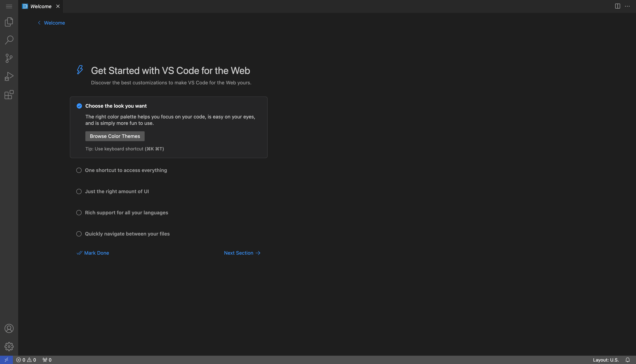Open the Source Control view
This screenshot has height=364, width=636.
pyautogui.click(x=9, y=58)
